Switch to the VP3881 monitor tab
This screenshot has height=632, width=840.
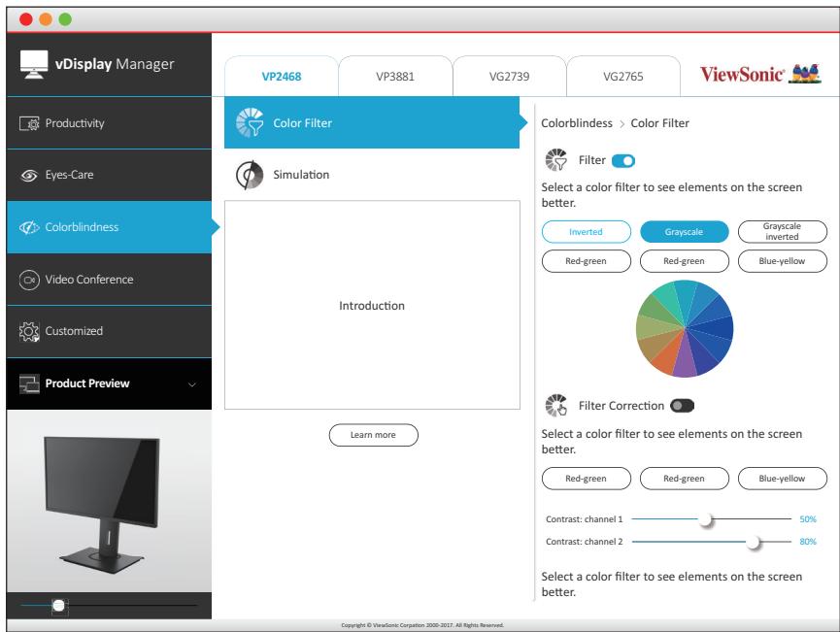[x=395, y=76]
